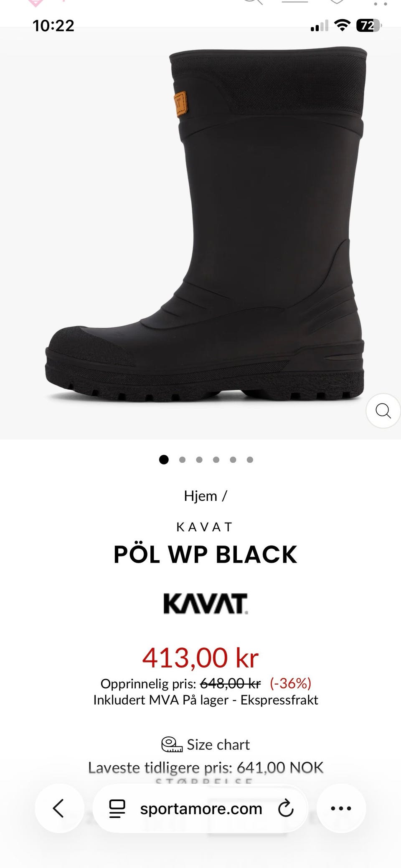The width and height of the screenshot is (401, 868).
Task: Select the first carousel dot
Action: coord(164,459)
